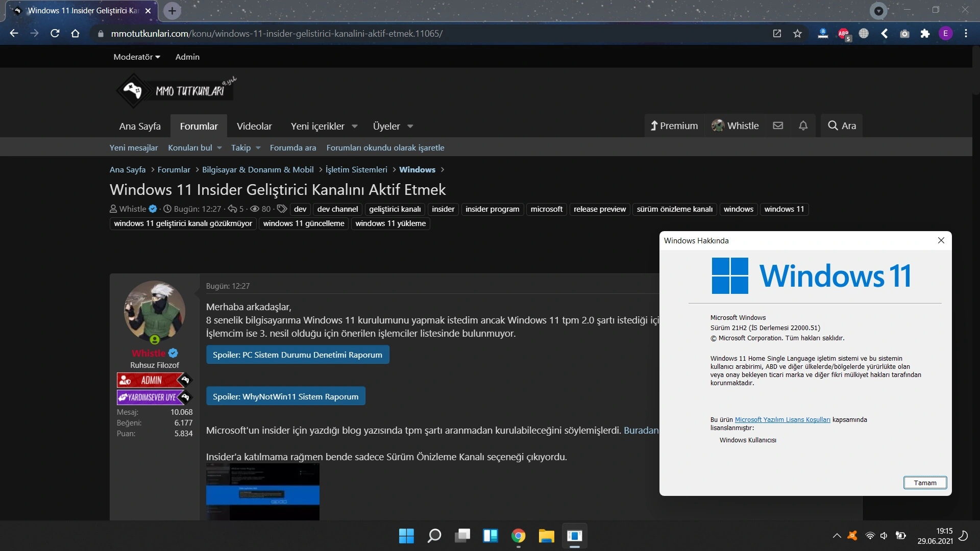Open clock and date in taskbar
This screenshot has width=980, height=551.
[935, 536]
